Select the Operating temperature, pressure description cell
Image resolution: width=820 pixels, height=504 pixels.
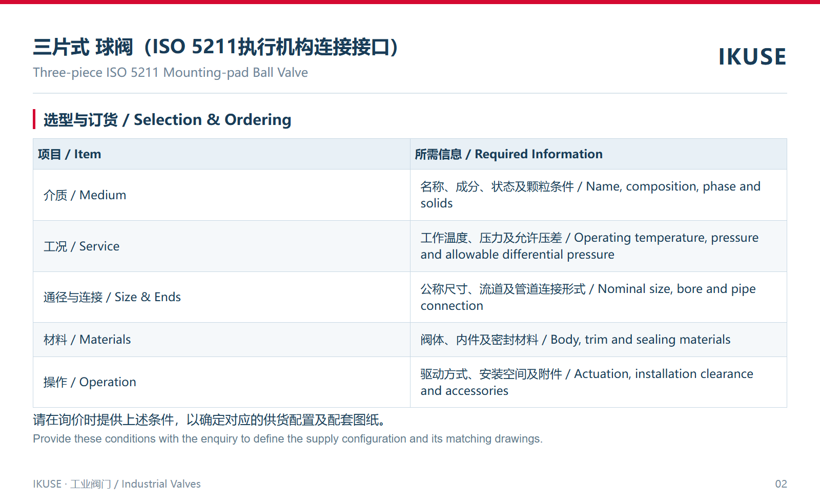pyautogui.click(x=599, y=246)
